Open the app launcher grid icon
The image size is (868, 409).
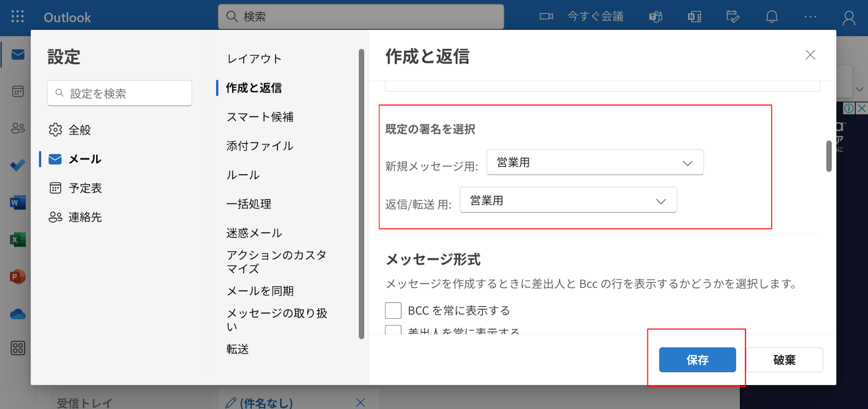(17, 17)
